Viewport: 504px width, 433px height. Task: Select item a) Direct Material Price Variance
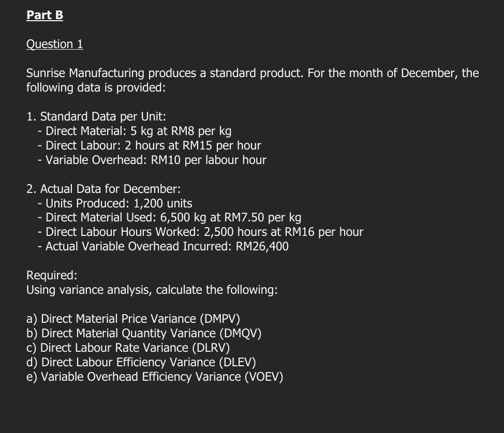click(x=133, y=319)
